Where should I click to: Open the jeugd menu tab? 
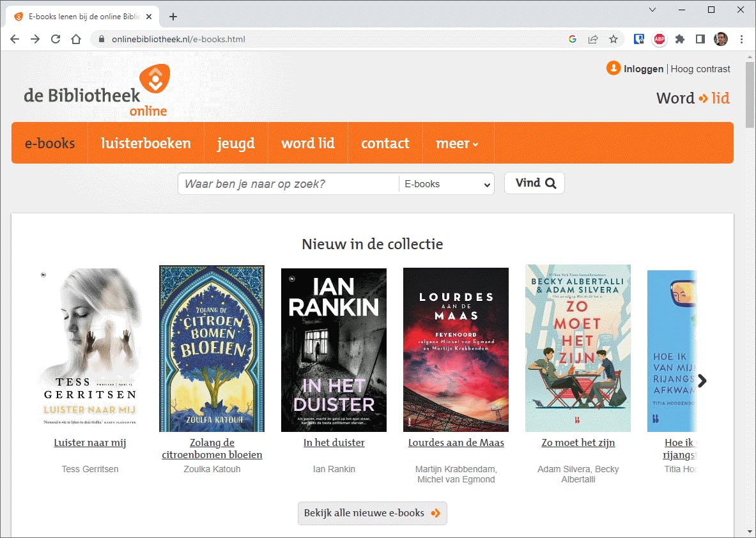(x=236, y=143)
